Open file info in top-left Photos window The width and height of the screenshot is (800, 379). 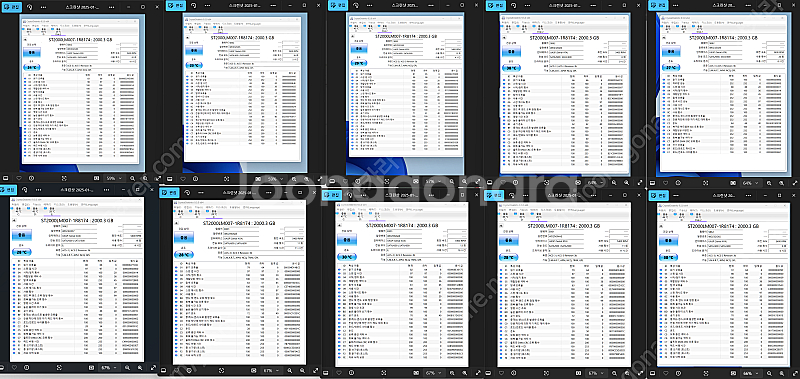[x=31, y=178]
